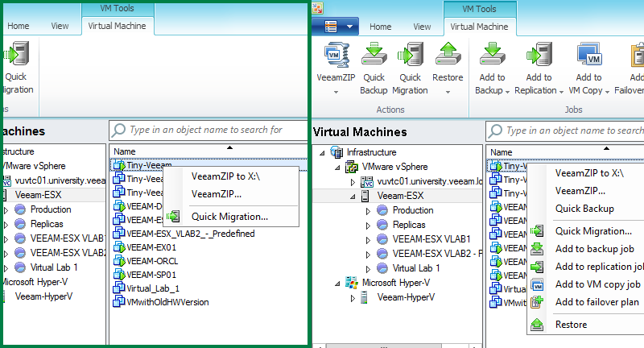Choose Add to VM copy job entry

click(x=597, y=284)
